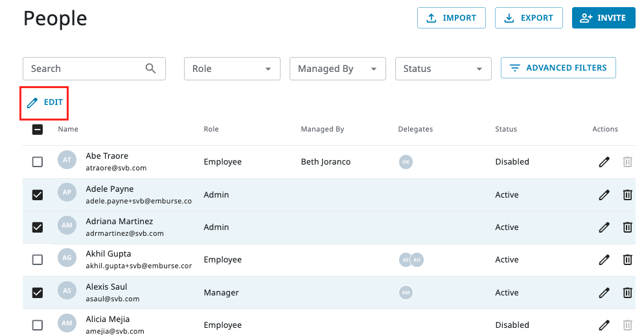Click the pencil icon for Alexis Saul
The height and width of the screenshot is (335, 644).
(604, 293)
